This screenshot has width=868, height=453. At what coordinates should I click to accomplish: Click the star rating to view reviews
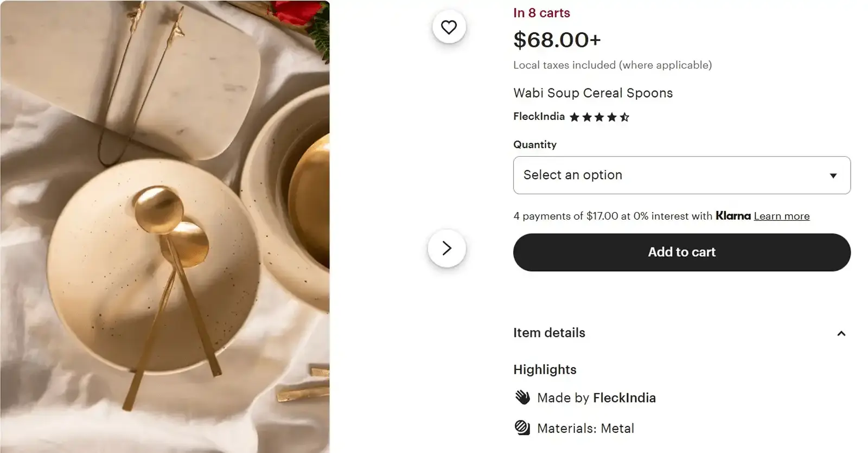[599, 116]
